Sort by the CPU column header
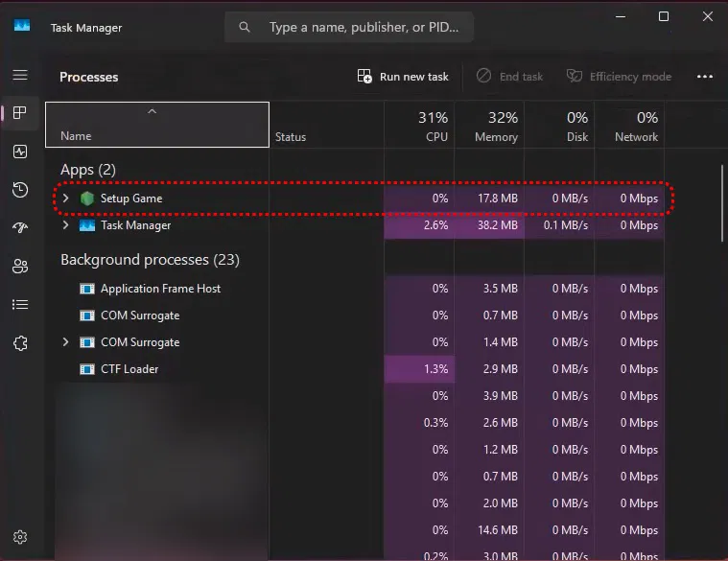 [x=419, y=125]
